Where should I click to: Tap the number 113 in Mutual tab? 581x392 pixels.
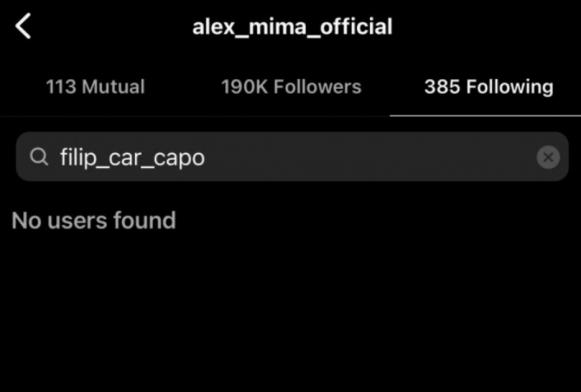pos(61,87)
